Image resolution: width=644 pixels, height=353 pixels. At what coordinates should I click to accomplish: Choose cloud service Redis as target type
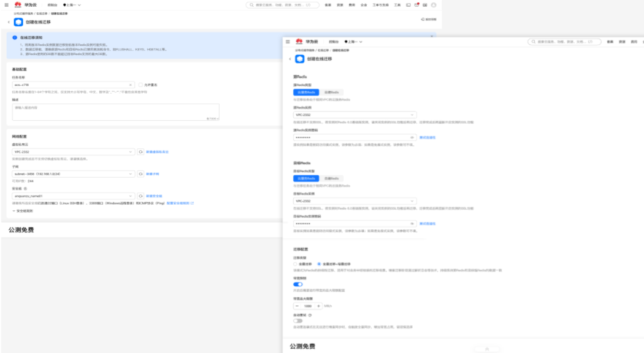pyautogui.click(x=306, y=178)
